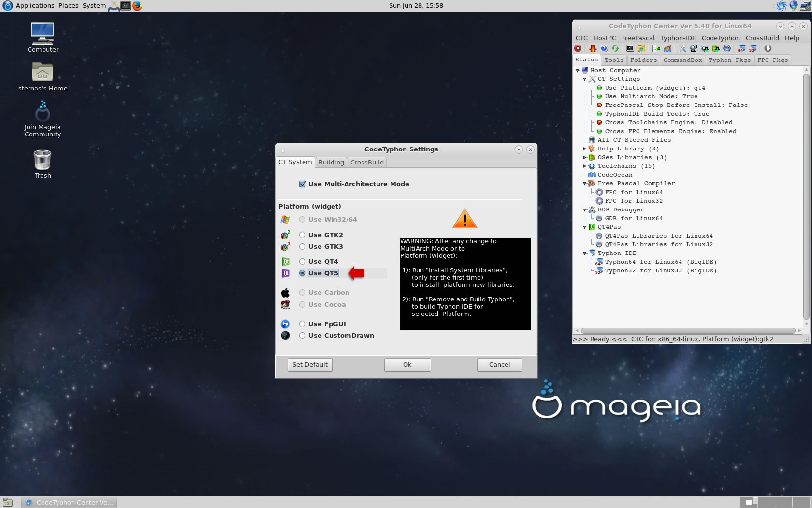The height and width of the screenshot is (508, 812).
Task: Select the Use QT4 radio button
Action: coord(302,261)
